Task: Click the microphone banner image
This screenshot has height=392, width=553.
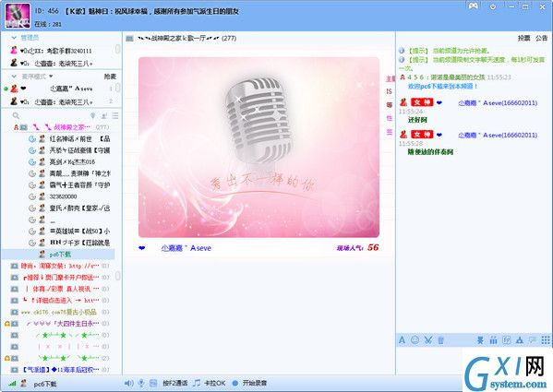Action: point(258,148)
